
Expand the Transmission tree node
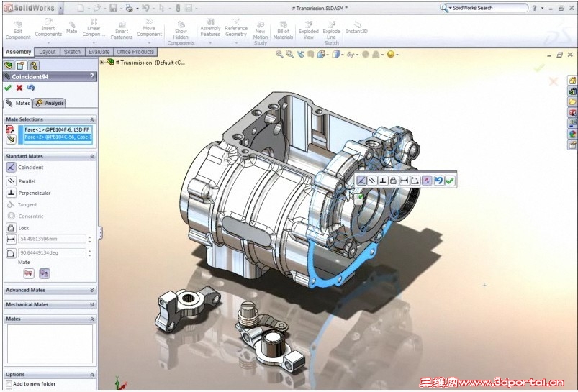click(x=102, y=63)
